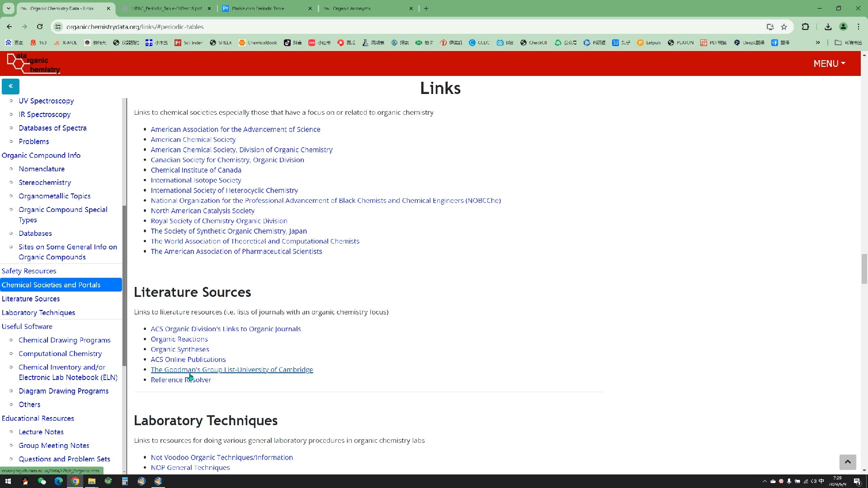
Task: Open the X-MOL bookmark
Action: (x=65, y=42)
